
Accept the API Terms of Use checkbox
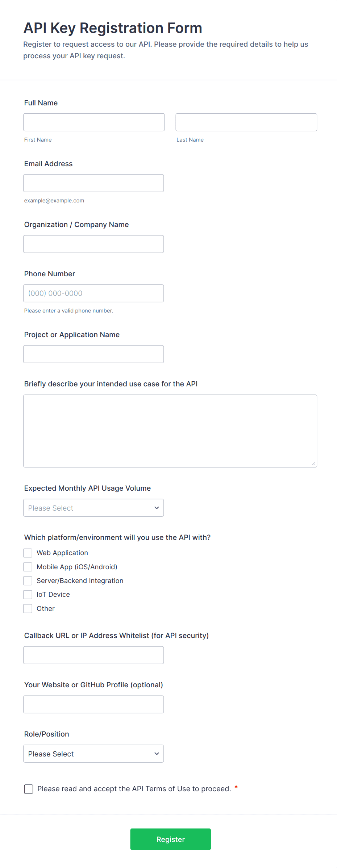[x=29, y=789]
